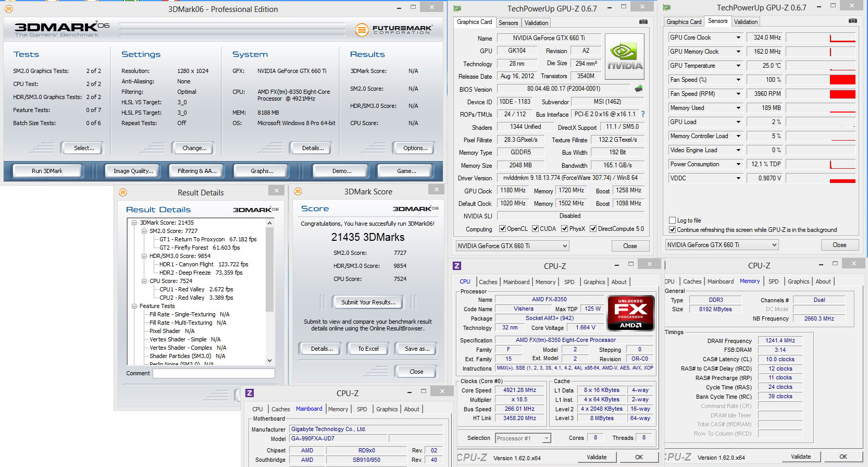This screenshot has width=868, height=467.
Task: Click the Fan Speed (%) sensor graph
Action: pos(821,80)
